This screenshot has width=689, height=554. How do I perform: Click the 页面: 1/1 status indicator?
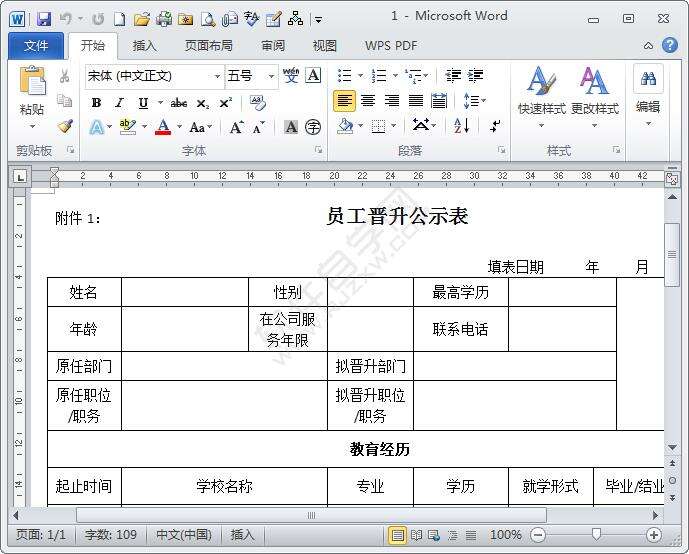point(41,535)
